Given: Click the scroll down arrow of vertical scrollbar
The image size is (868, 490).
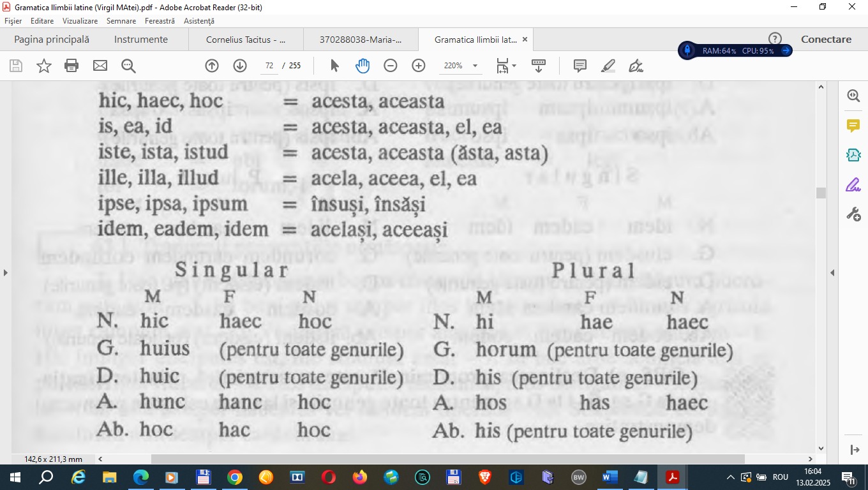Looking at the screenshot, I should [x=821, y=449].
